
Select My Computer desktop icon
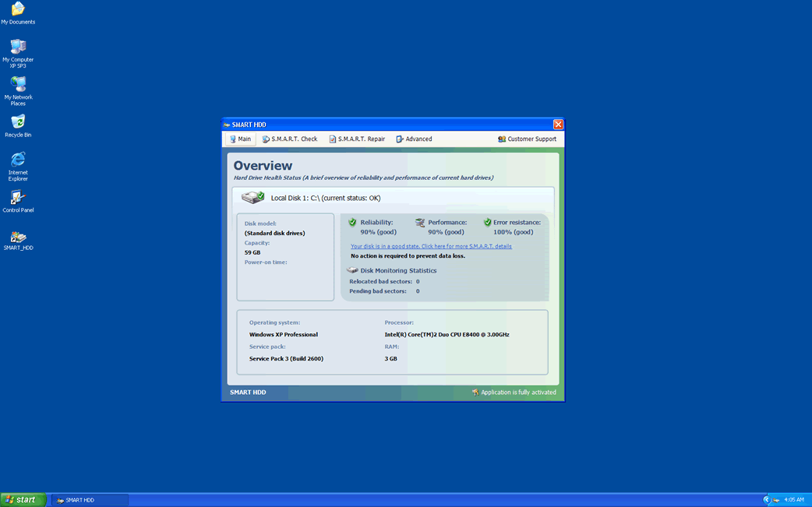coord(18,47)
